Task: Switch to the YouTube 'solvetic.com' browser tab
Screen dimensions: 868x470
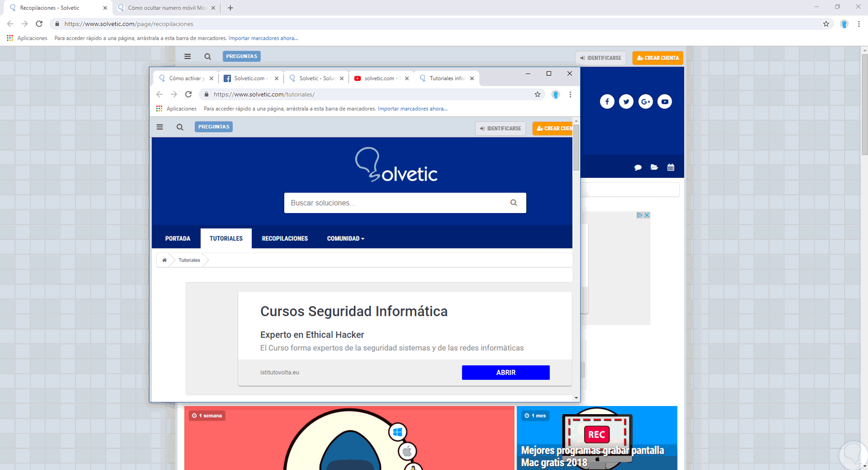Action: pyautogui.click(x=381, y=79)
